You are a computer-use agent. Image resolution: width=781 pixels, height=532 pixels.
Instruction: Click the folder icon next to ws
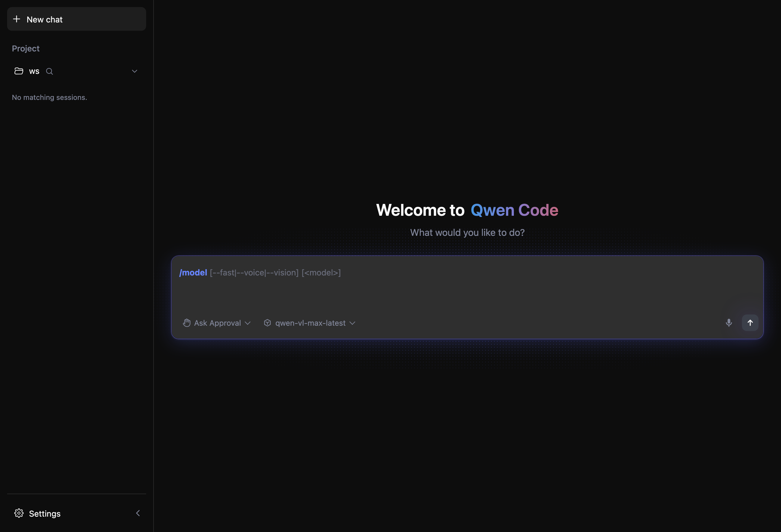[19, 71]
